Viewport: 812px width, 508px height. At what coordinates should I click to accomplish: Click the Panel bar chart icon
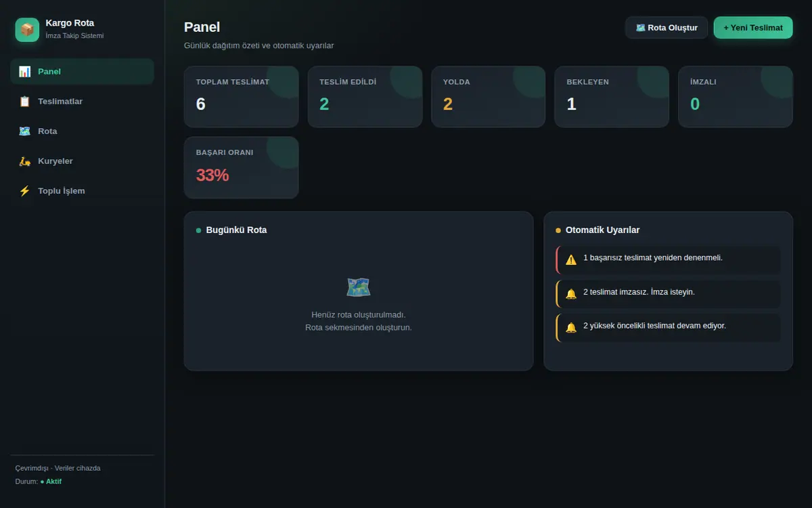point(25,71)
